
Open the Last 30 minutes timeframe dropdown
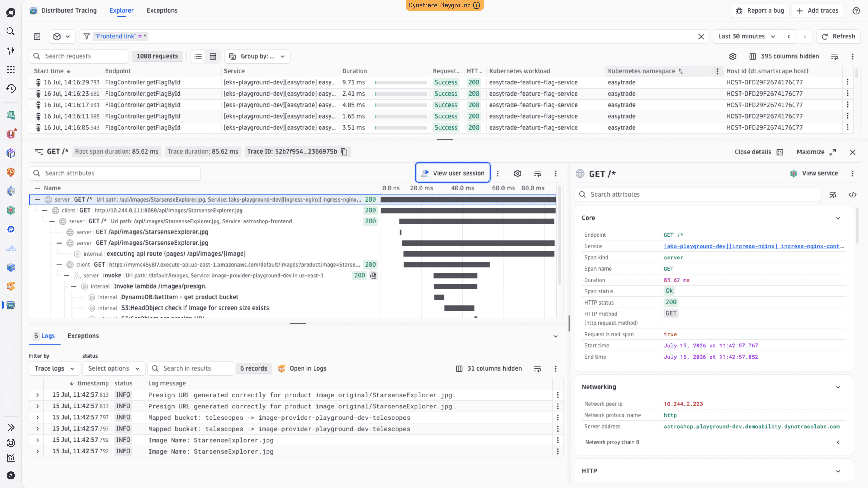pyautogui.click(x=747, y=36)
